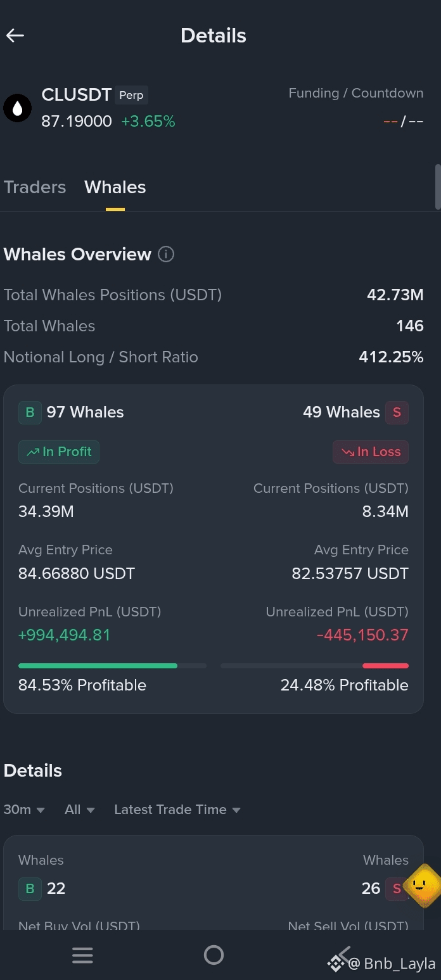Expand the 30m timeframe dropdown
Screen dimensions: 441x980
(x=24, y=810)
